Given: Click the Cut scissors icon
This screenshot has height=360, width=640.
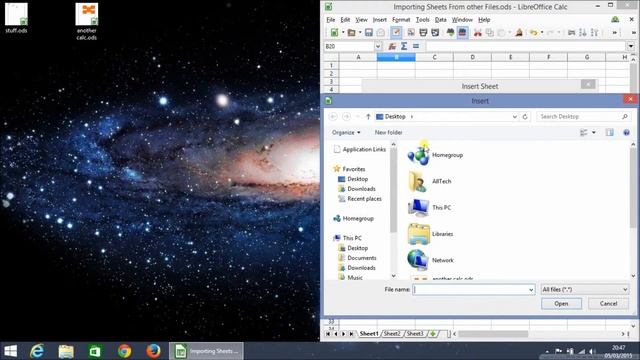Looking at the screenshot, I should tap(478, 33).
